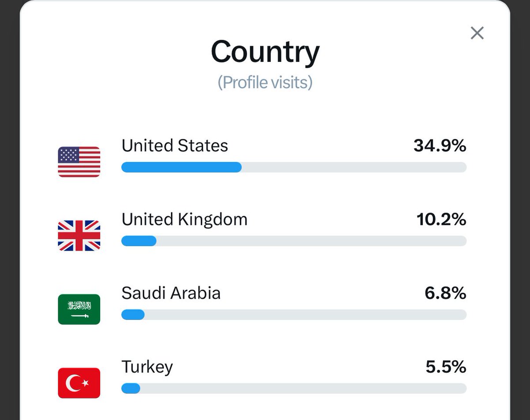Select the United States label

tap(175, 146)
